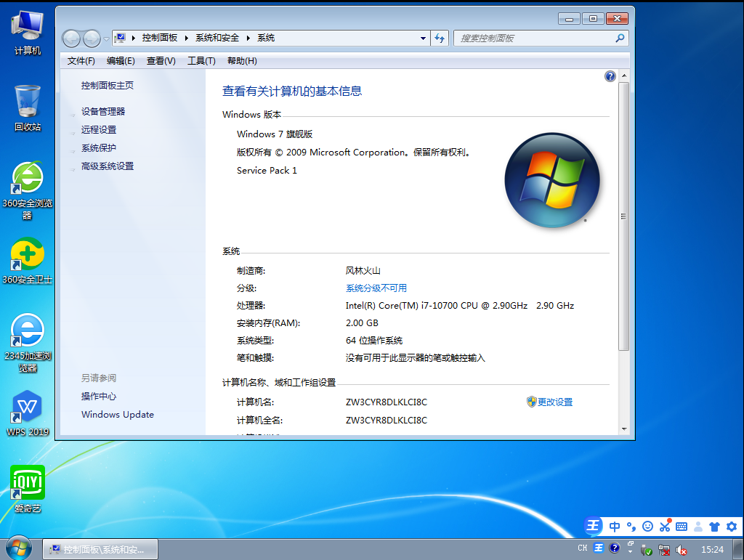Viewport: 744px width, 560px height.
Task: Click the search magnifier icon
Action: pos(620,38)
